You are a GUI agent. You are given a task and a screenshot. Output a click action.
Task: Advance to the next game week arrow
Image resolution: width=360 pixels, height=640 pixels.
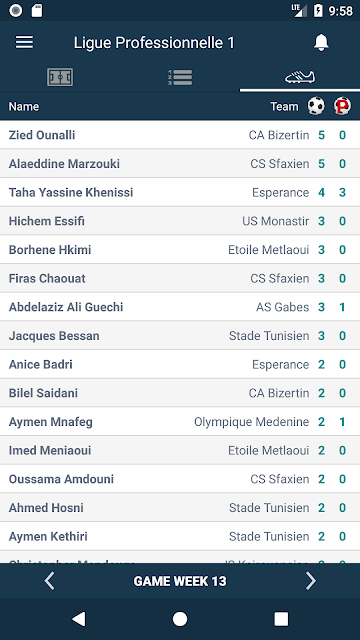[311, 580]
